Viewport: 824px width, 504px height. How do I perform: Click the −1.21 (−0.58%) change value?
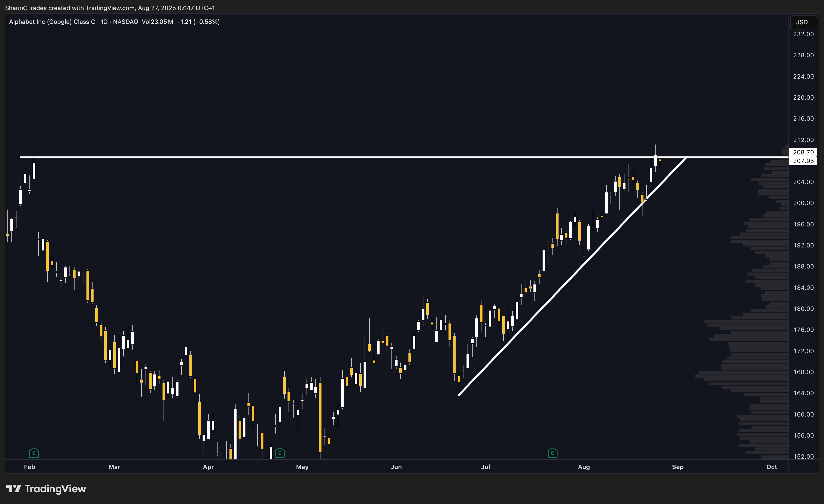[198, 22]
